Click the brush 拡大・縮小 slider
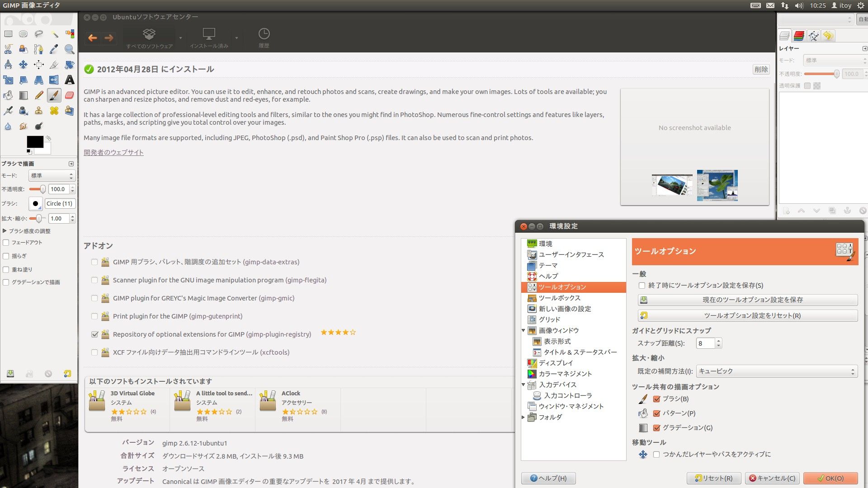Image resolution: width=868 pixels, height=488 pixels. [x=38, y=219]
